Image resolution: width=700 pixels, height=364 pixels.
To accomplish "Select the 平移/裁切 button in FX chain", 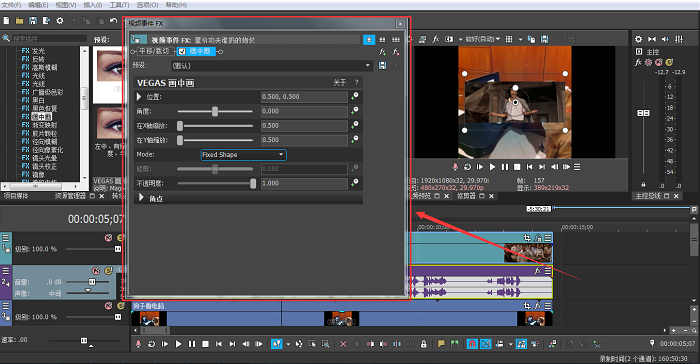I will 154,51.
